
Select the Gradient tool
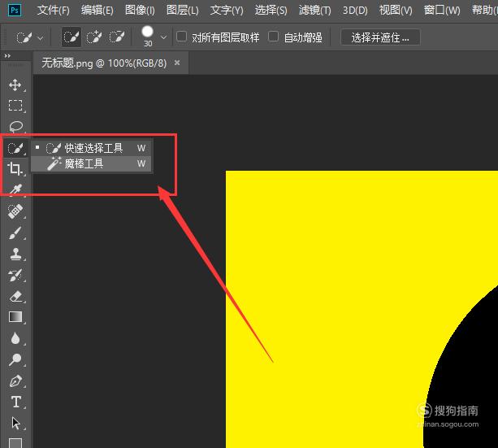(15, 317)
